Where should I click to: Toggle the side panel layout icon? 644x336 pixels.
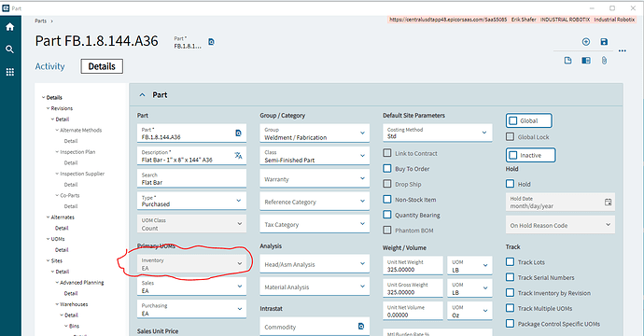click(586, 61)
